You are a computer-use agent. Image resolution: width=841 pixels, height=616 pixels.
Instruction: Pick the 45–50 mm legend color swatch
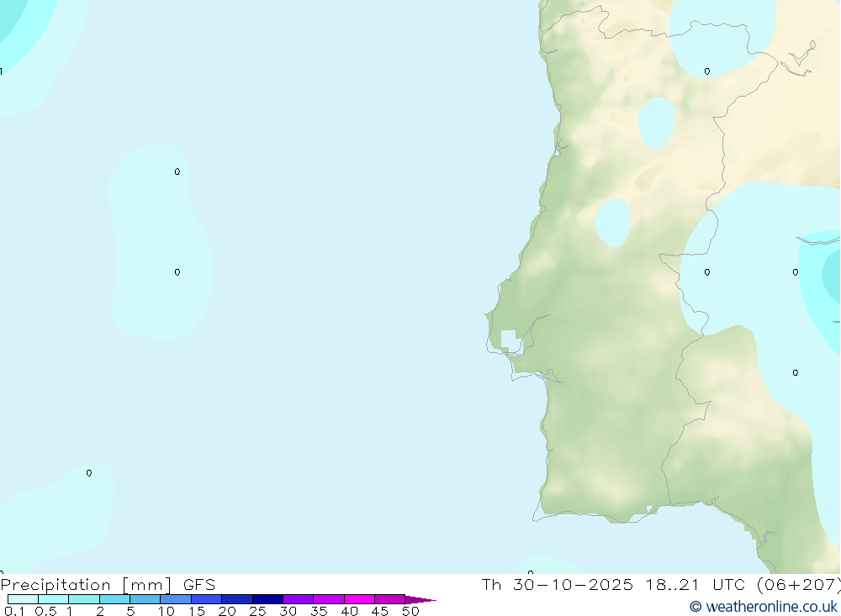(x=390, y=599)
